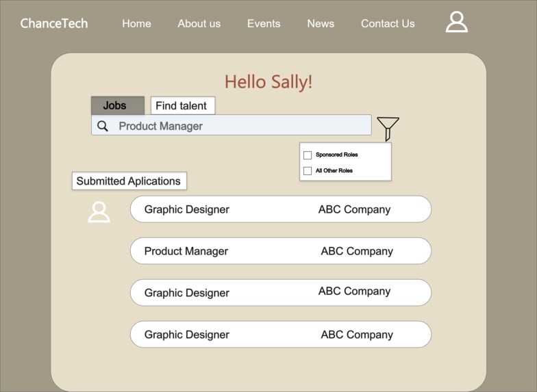Go to Home in the navigation

136,23
